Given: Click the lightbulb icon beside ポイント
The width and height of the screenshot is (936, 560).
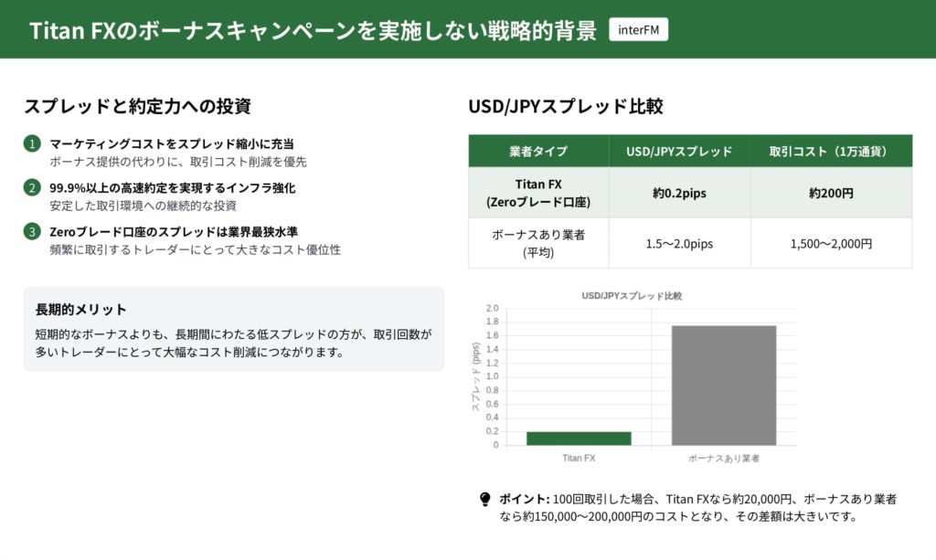Looking at the screenshot, I should click(485, 500).
